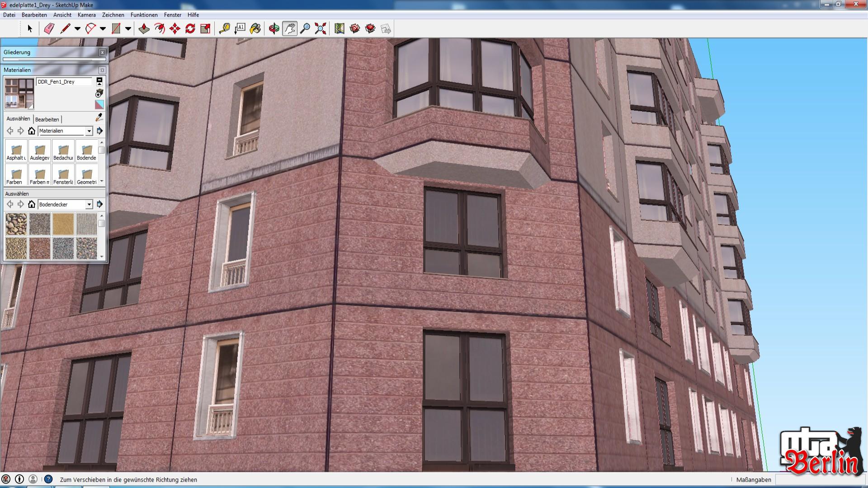The image size is (868, 488).
Task: Select the eyedropper sample paint tool
Action: point(99,117)
